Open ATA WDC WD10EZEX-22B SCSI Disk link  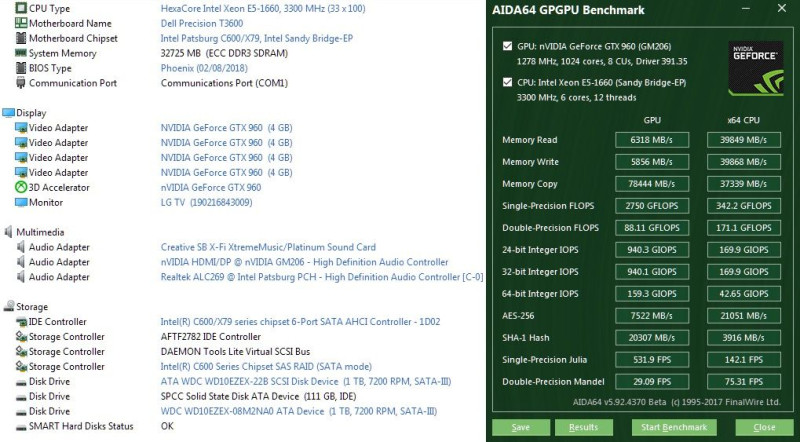[306, 381]
